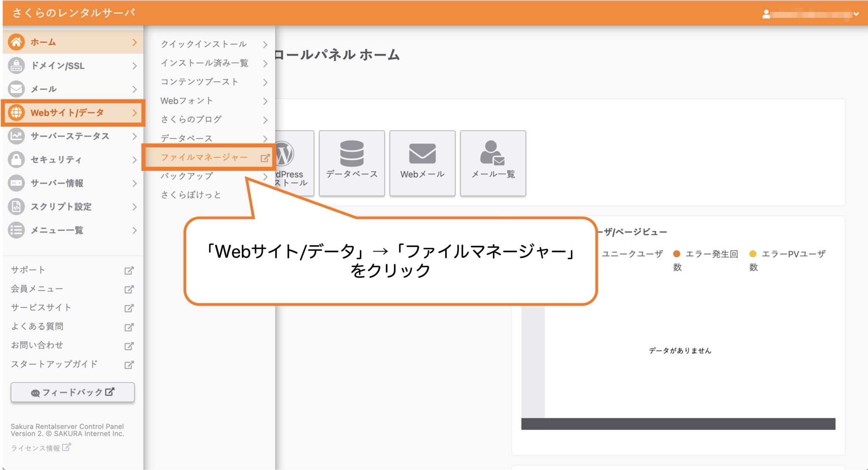Select クイックインストール in the submenu
Screen dimensions: 868x470
click(204, 44)
